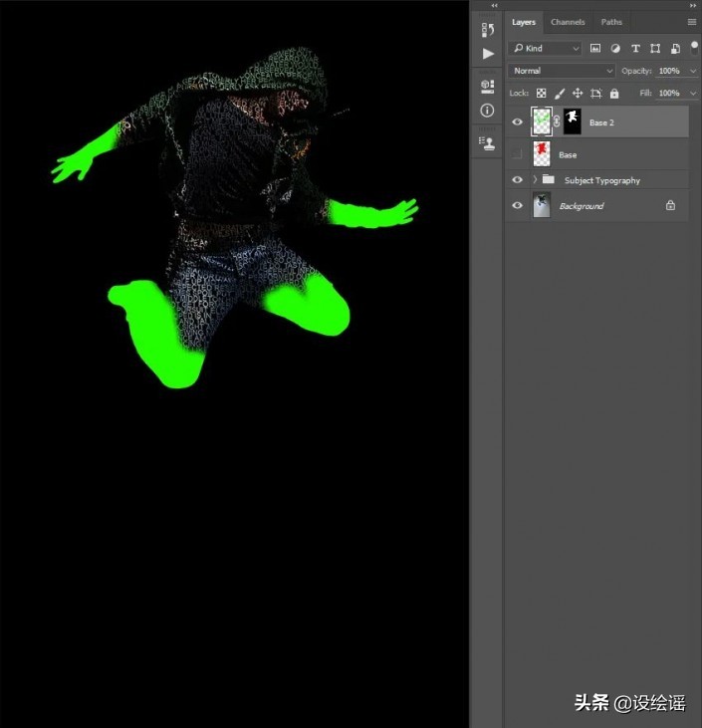
Task: Click the Fill label
Action: [645, 94]
